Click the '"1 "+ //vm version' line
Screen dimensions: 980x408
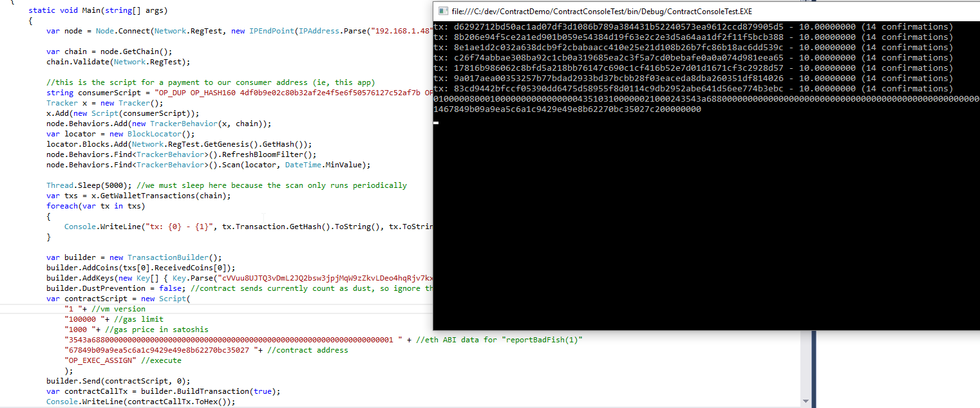coord(105,309)
